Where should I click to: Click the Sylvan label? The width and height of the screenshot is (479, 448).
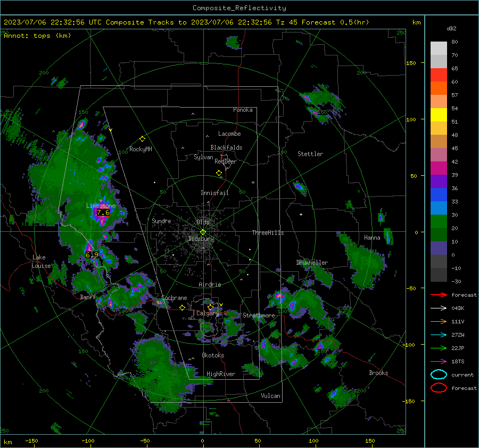tap(203, 157)
